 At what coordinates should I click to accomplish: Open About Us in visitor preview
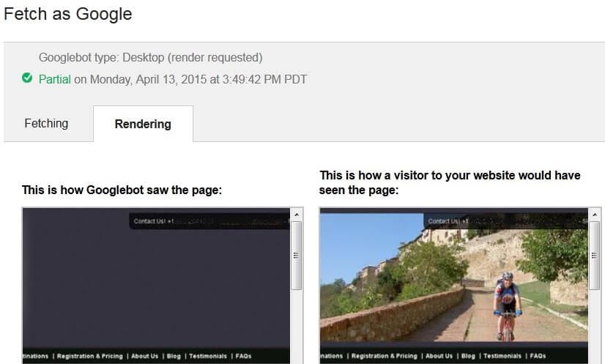(439, 356)
